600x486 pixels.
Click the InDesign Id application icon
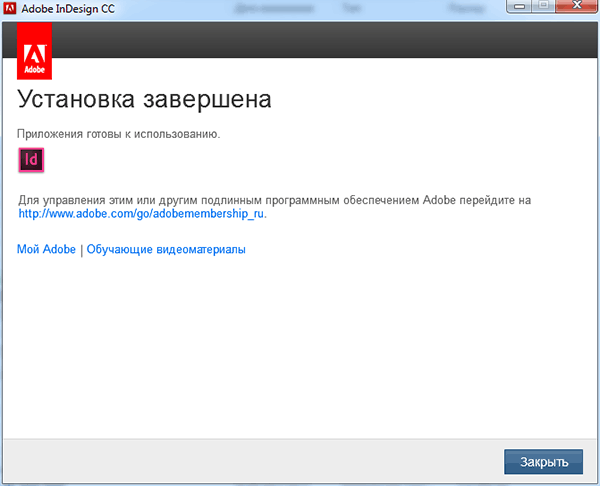(x=31, y=160)
